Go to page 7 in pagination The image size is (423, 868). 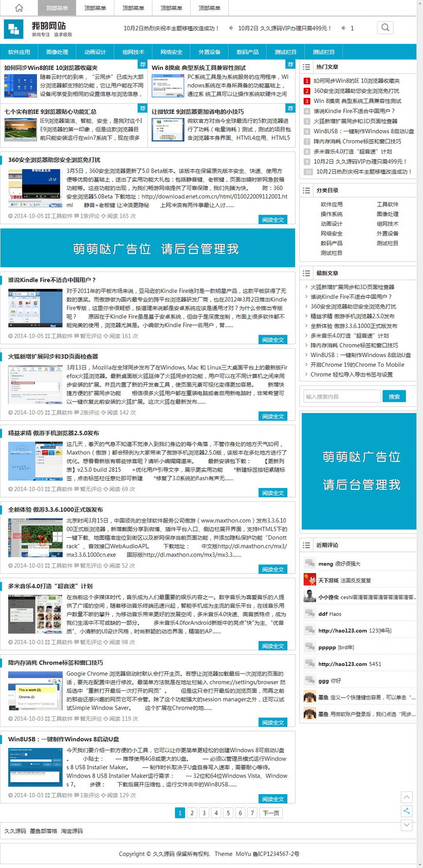(x=252, y=813)
